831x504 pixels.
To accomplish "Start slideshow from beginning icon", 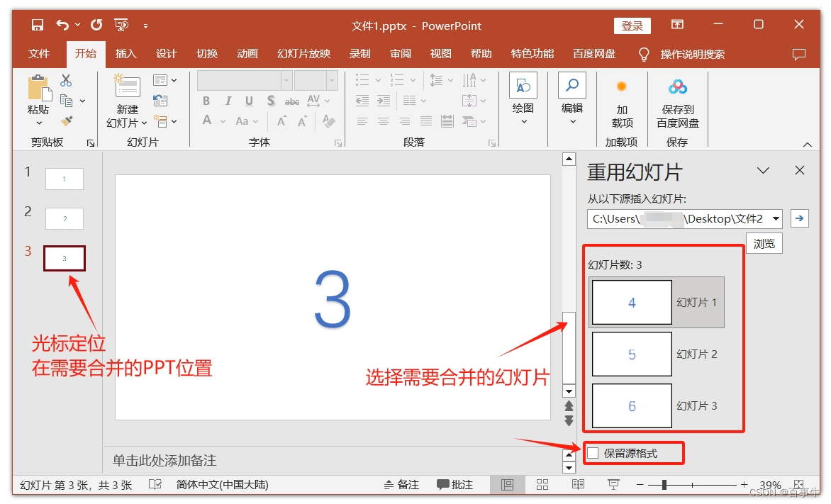I will pos(121,25).
